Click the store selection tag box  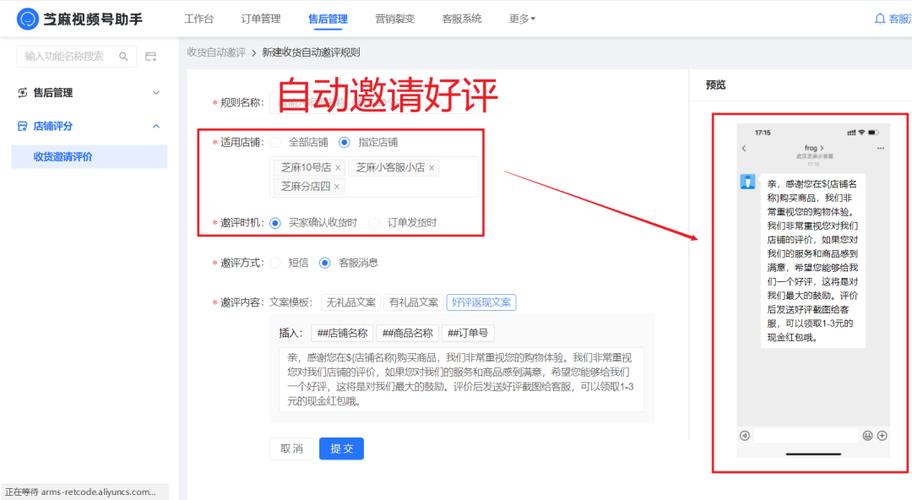click(x=375, y=177)
